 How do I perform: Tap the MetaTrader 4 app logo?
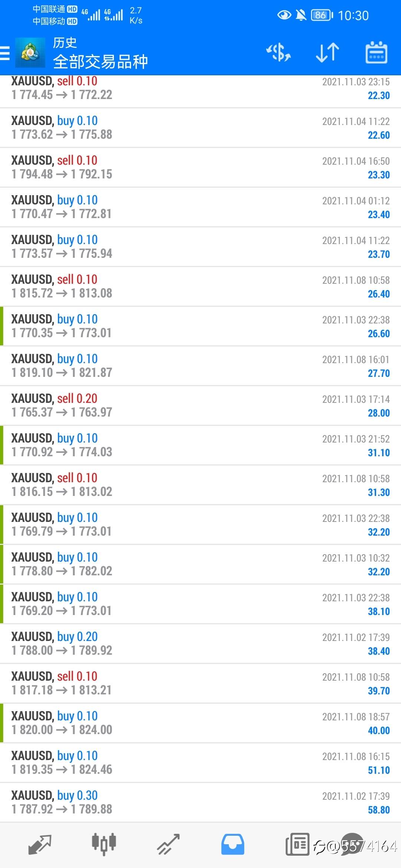click(30, 53)
